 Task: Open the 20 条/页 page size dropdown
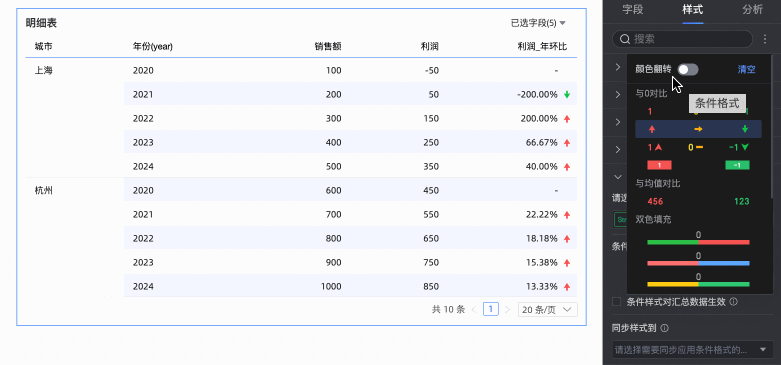(x=547, y=310)
